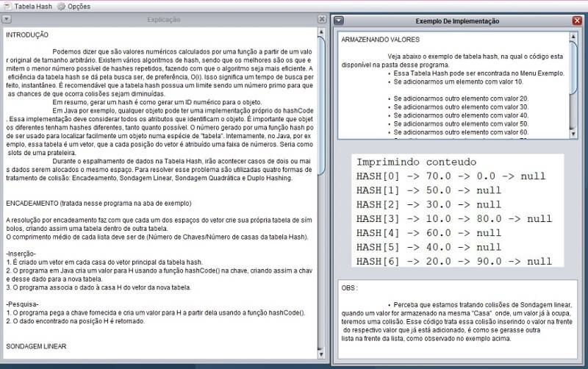Click the Explicação window title bar

(163, 20)
